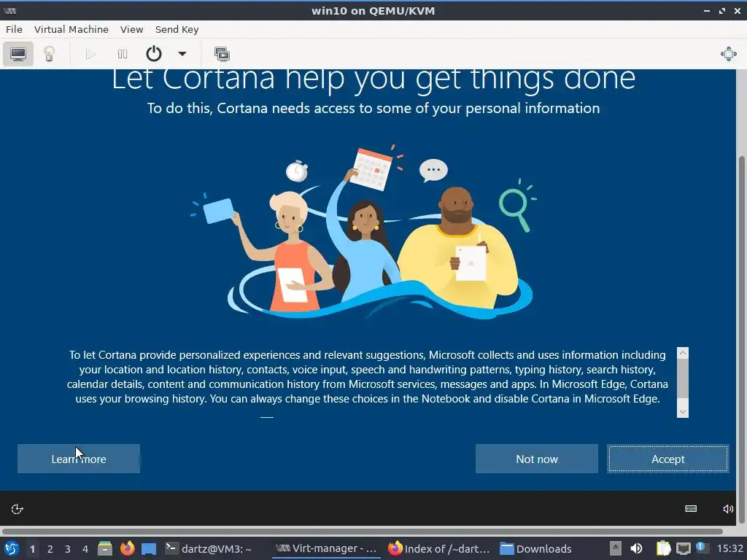Maximize the win10 QEMU/KVM window
This screenshot has width=747, height=560.
[x=722, y=10]
